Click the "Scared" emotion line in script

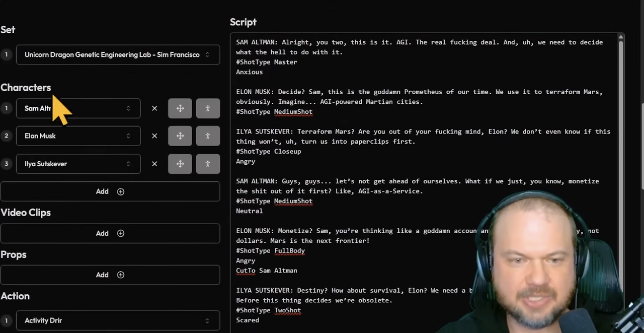248,320
